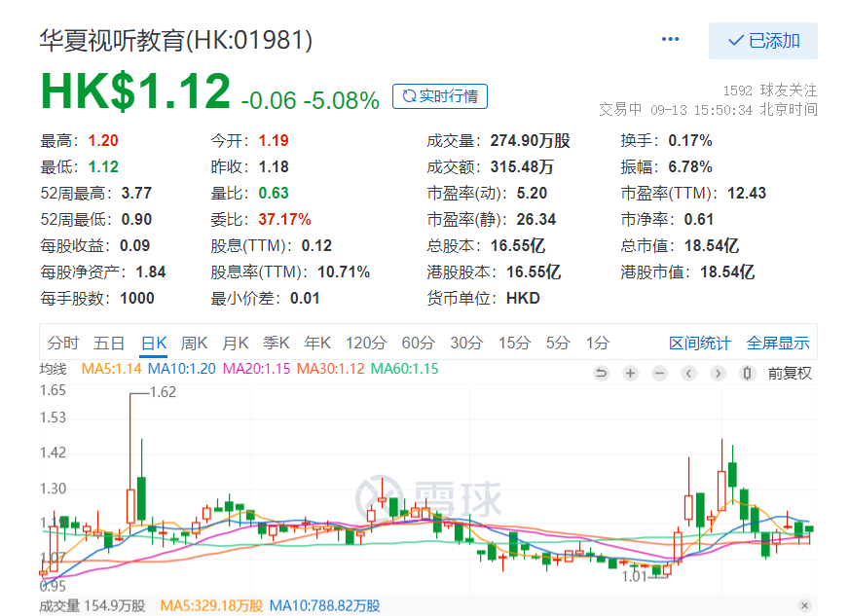
Task: Click 全屏显示 to show fullscreen chart
Action: pos(778,343)
